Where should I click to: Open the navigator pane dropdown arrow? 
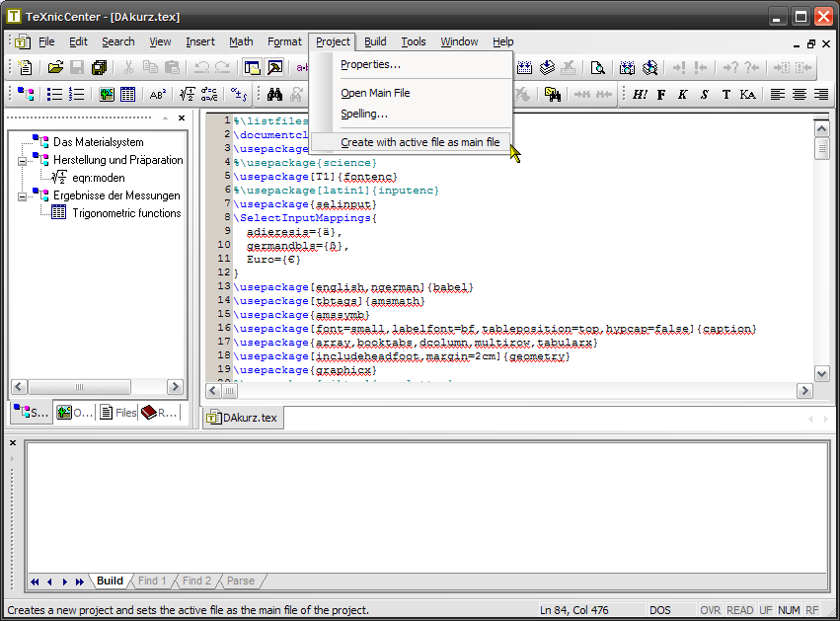(166, 117)
